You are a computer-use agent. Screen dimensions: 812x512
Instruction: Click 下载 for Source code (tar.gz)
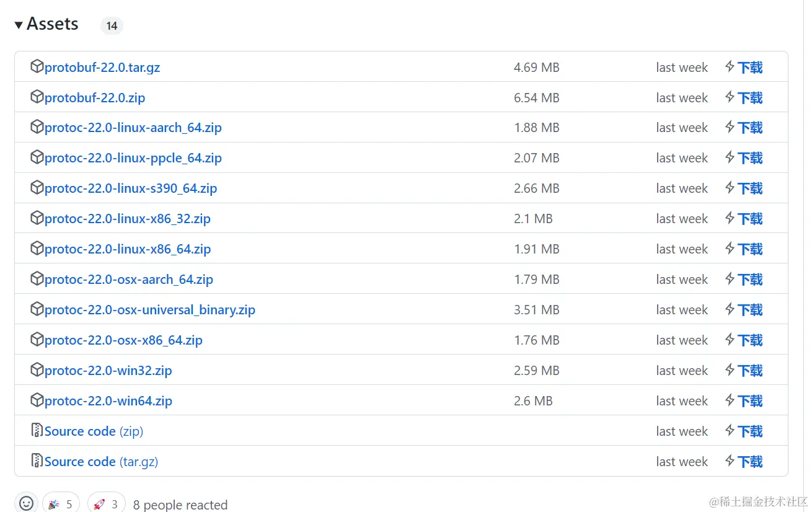click(x=750, y=462)
